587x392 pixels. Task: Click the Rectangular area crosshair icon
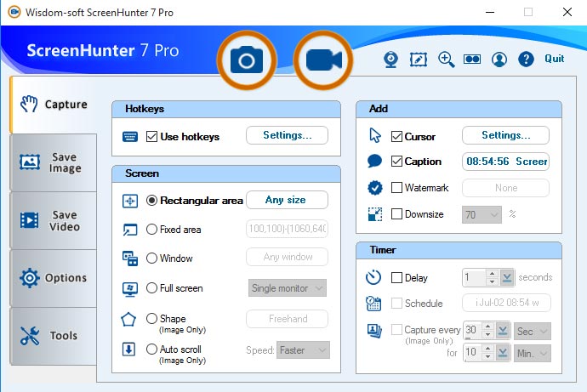(130, 201)
